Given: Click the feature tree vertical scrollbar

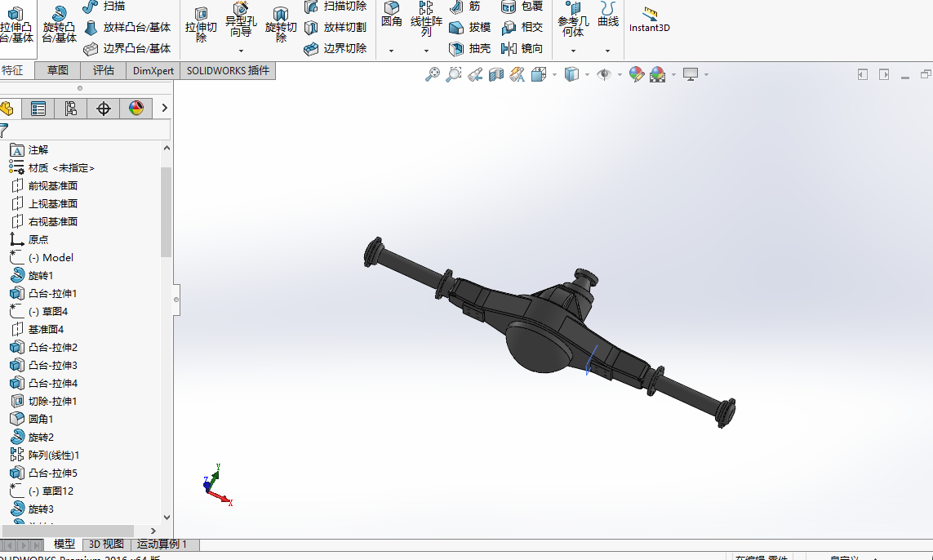Looking at the screenshot, I should pyautogui.click(x=166, y=212).
